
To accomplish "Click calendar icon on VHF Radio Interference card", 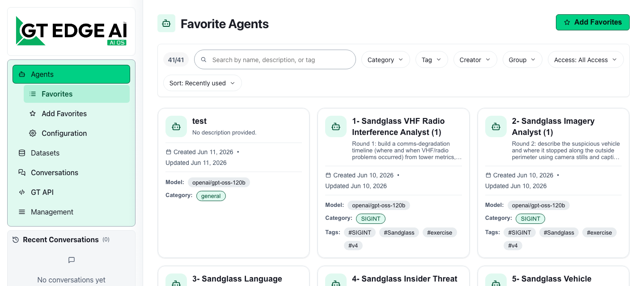I will [328, 175].
